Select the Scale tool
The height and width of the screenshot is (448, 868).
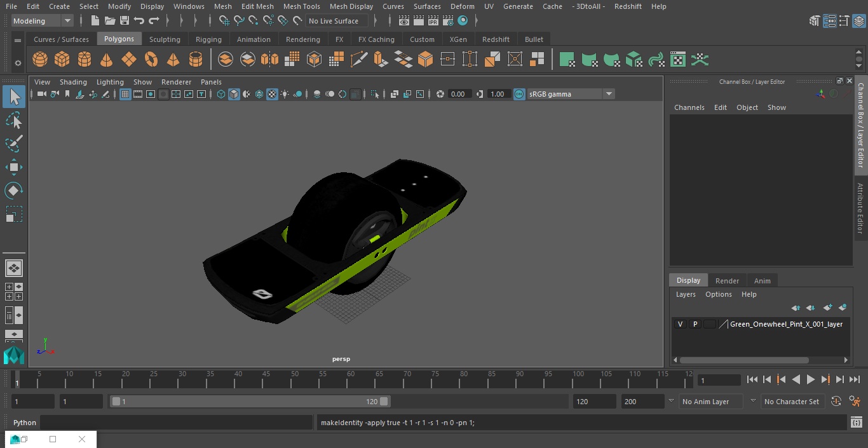tap(14, 214)
